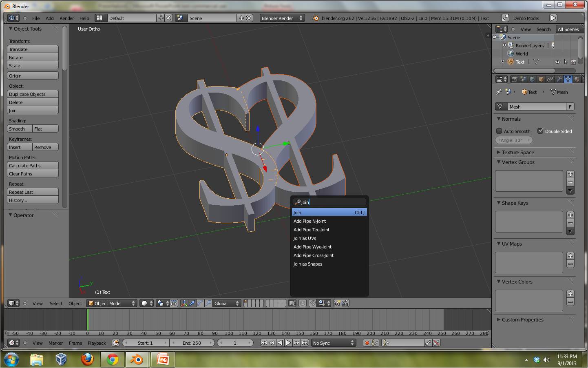Click the OpenGL render animation clapper icon
The width and height of the screenshot is (588, 368).
(345, 303)
